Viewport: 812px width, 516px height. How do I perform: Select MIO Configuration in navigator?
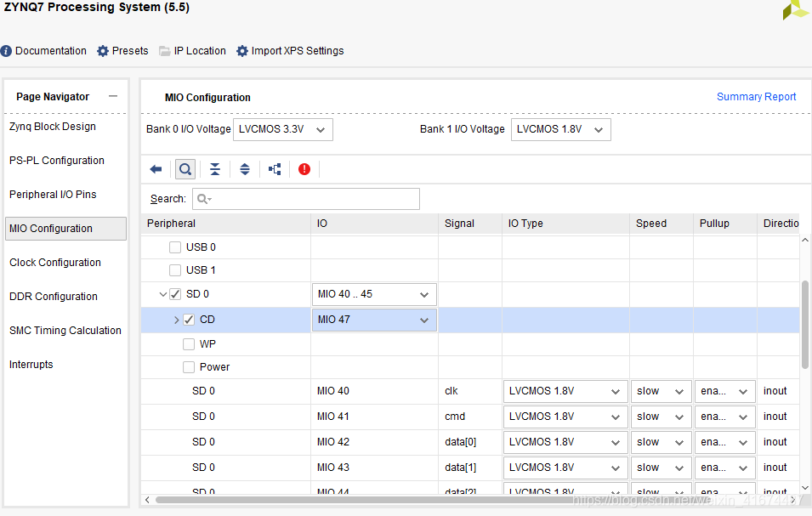[x=65, y=229]
